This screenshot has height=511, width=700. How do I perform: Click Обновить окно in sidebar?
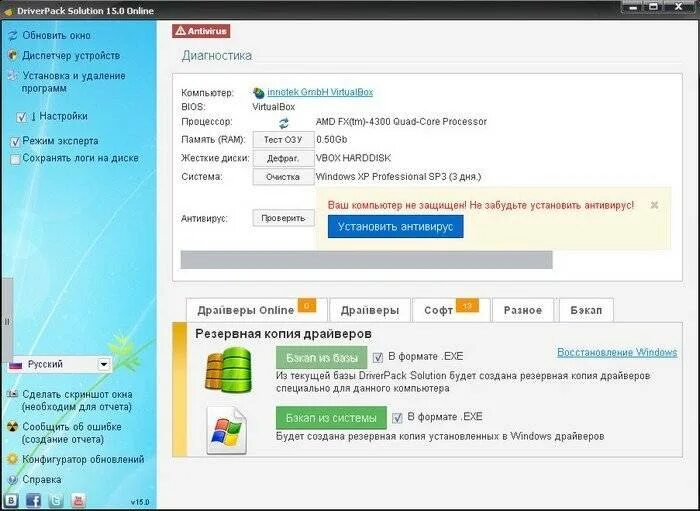point(56,35)
